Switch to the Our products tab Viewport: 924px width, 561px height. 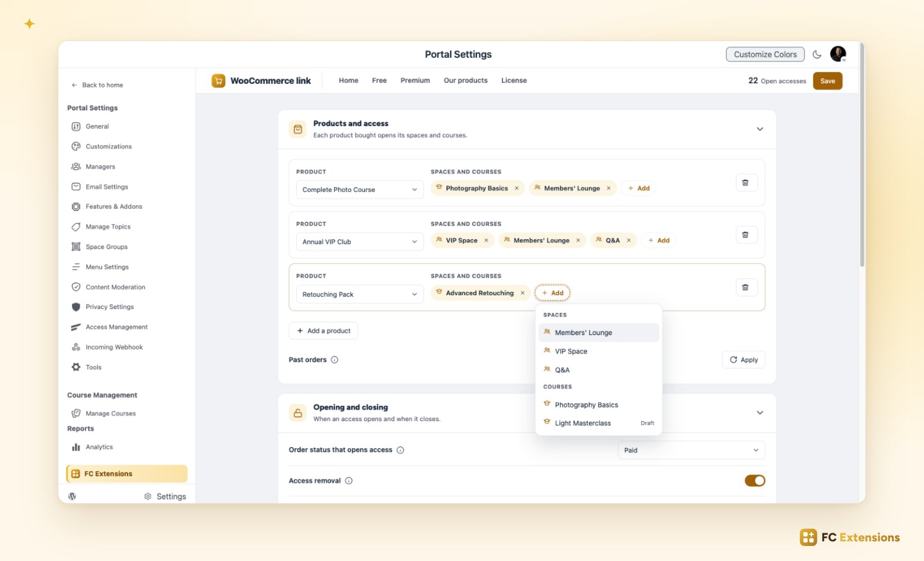pos(465,80)
